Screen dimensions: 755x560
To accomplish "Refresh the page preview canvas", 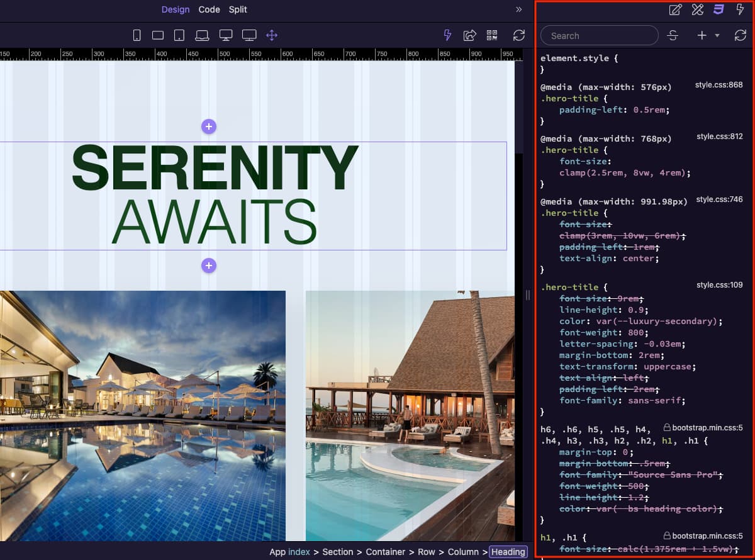I will coord(518,35).
